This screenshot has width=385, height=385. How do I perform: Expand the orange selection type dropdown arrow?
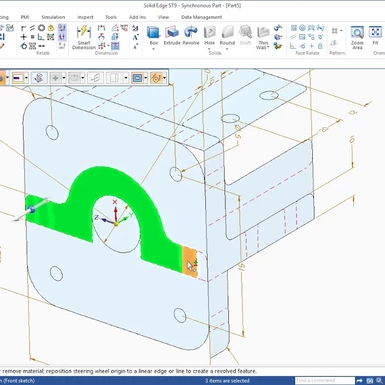164,78
